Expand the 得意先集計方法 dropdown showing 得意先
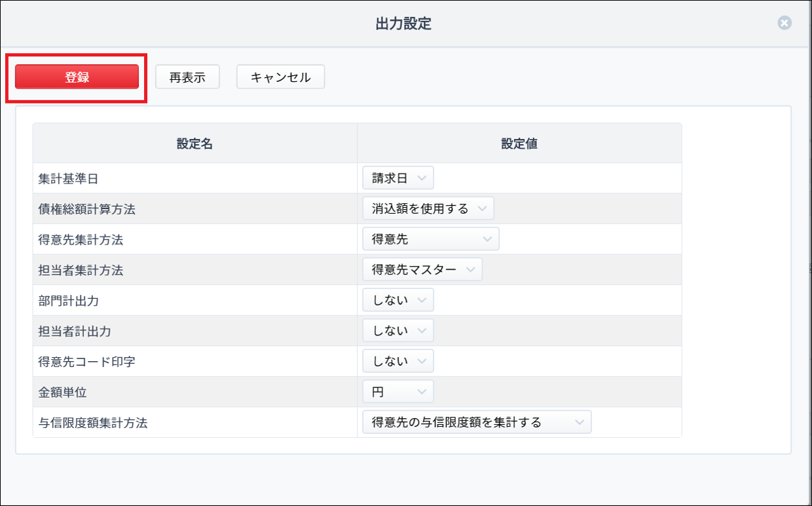The image size is (812, 506). coord(431,239)
